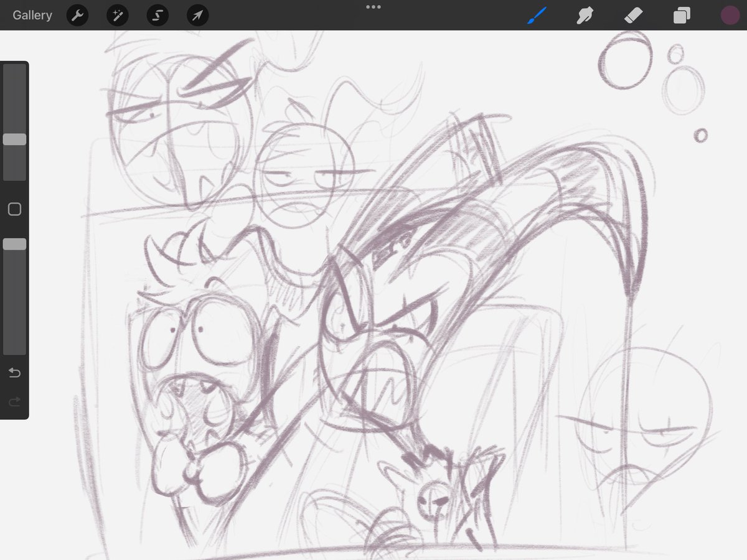Select the Smudge tool
This screenshot has height=560, width=747.
tap(585, 16)
